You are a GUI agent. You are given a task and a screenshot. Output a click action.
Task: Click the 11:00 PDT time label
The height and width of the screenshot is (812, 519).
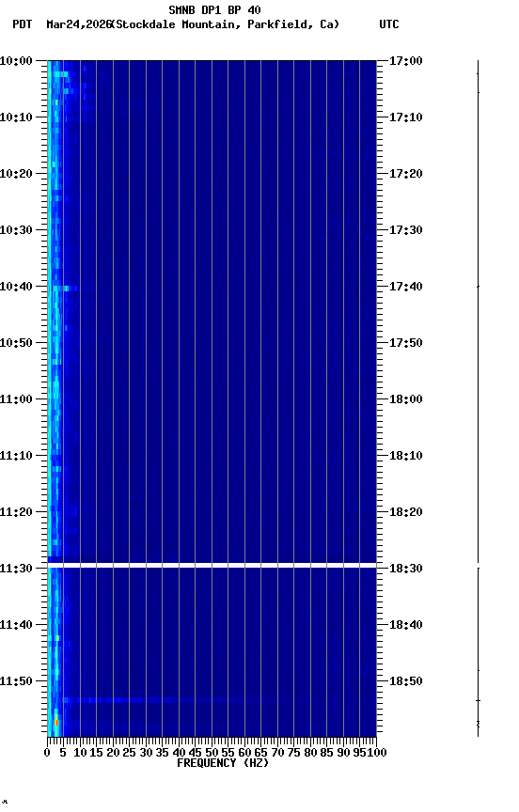tap(16, 399)
